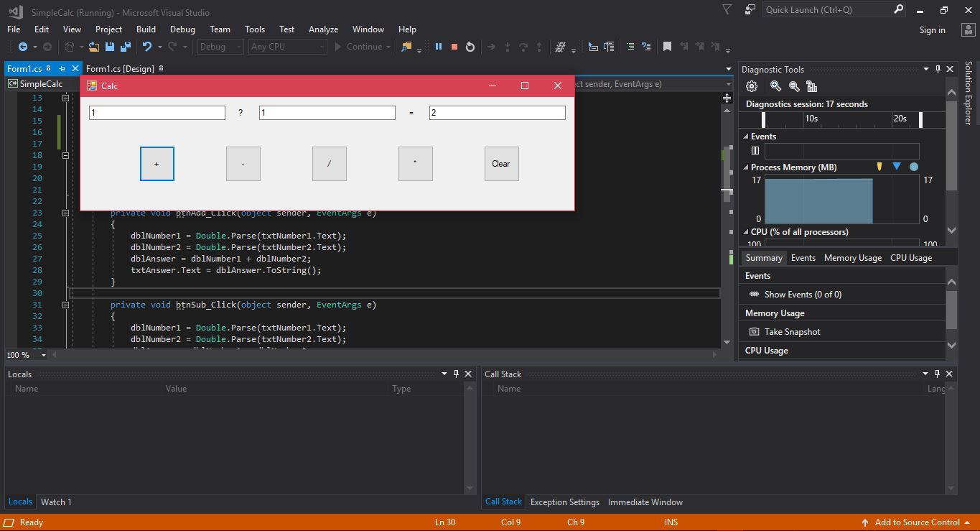This screenshot has width=980, height=531.
Task: Toggle auto-hide pin on Diagnostic Tools
Action: [938, 69]
